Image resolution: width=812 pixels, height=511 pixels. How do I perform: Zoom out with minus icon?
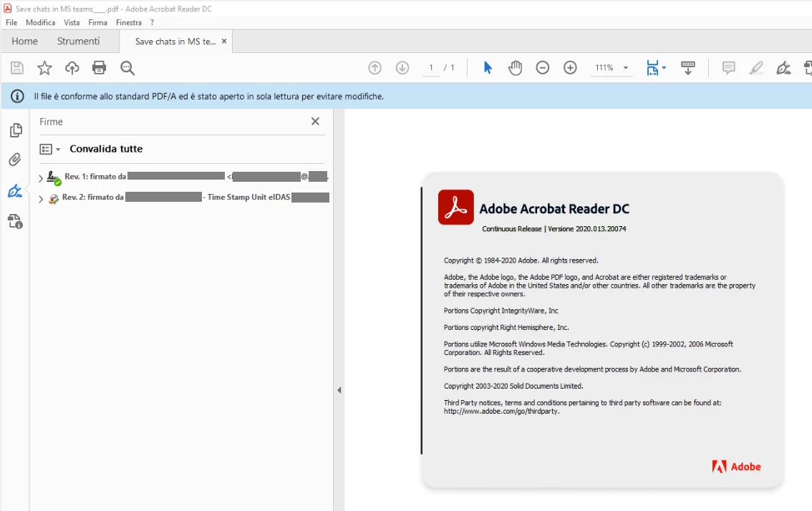pos(542,68)
